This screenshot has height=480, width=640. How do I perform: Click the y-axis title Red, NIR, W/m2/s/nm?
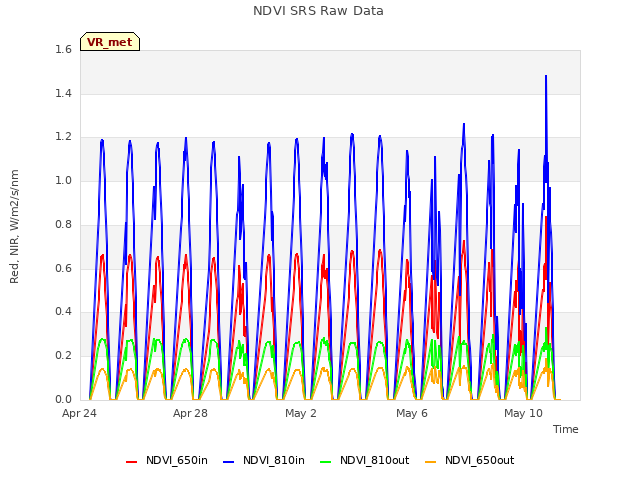(x=14, y=227)
